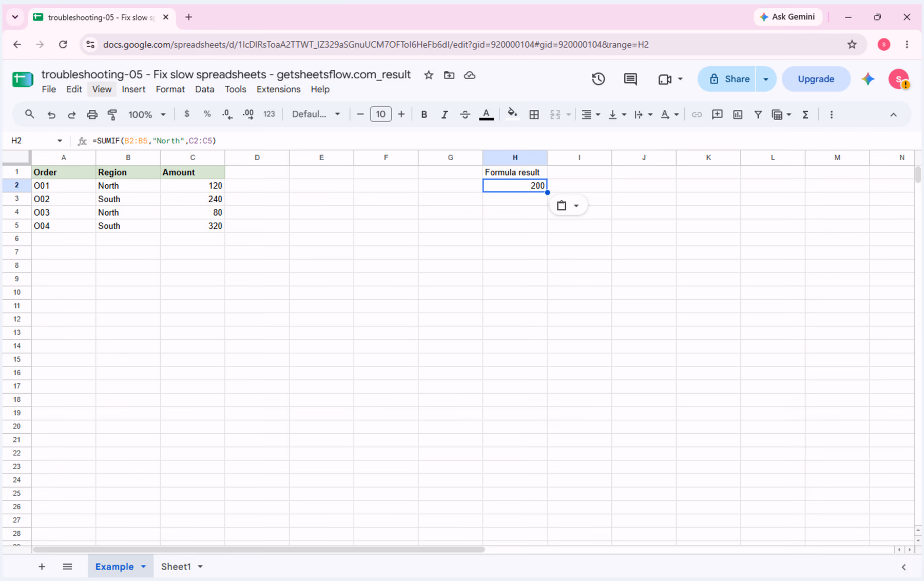Open the Gemini sparkle panel
Screen dimensions: 924x581
click(868, 79)
